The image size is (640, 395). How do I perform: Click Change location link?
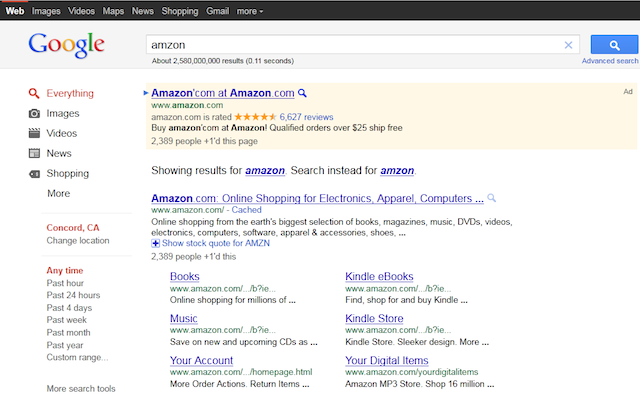coord(78,241)
